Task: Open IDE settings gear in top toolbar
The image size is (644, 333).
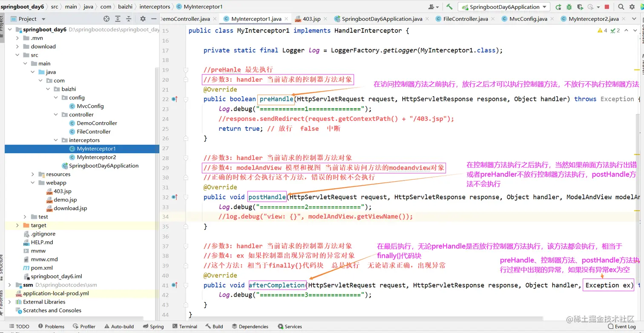Action: (x=631, y=7)
